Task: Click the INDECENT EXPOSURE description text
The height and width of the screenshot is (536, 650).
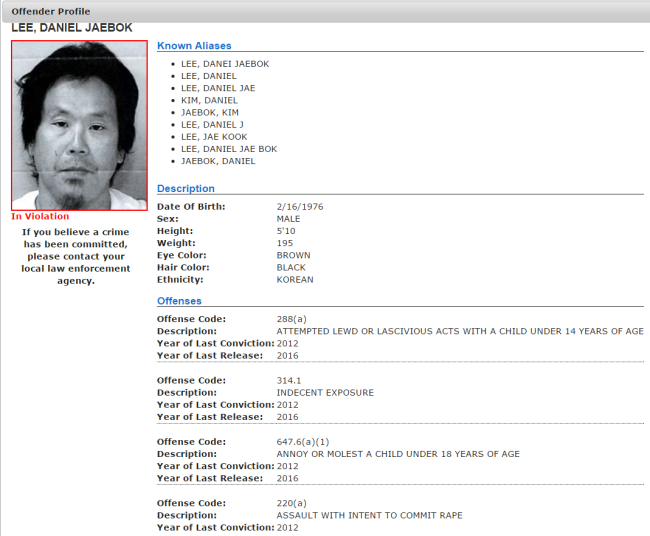Action: click(325, 393)
